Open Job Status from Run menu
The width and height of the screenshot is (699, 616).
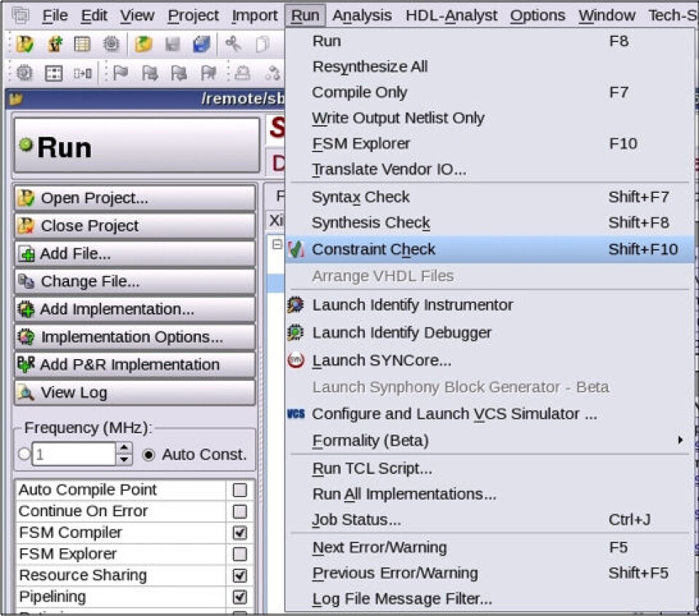coord(489,520)
